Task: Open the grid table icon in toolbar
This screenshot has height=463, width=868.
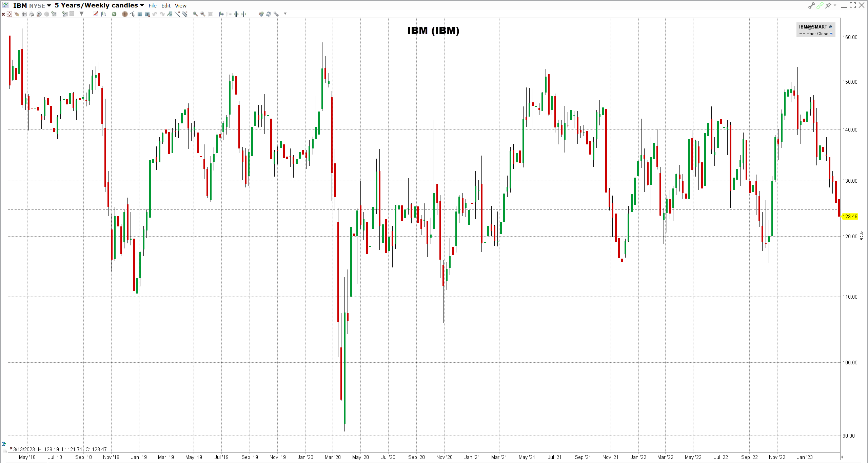Action: [x=24, y=14]
